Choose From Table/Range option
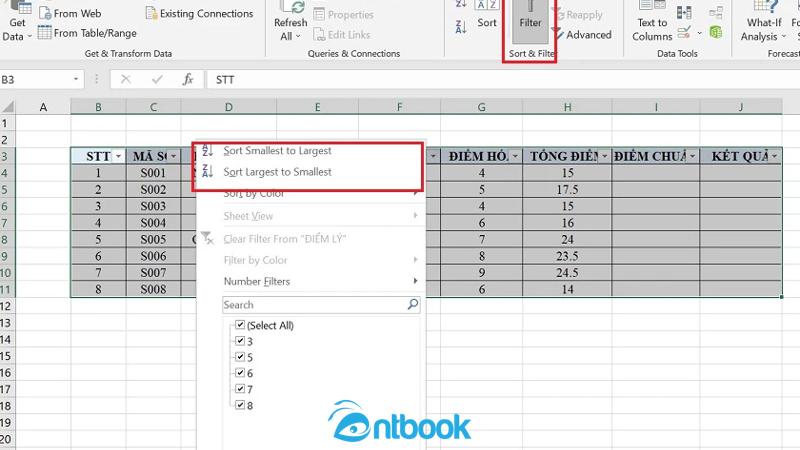The image size is (800, 450). (88, 33)
